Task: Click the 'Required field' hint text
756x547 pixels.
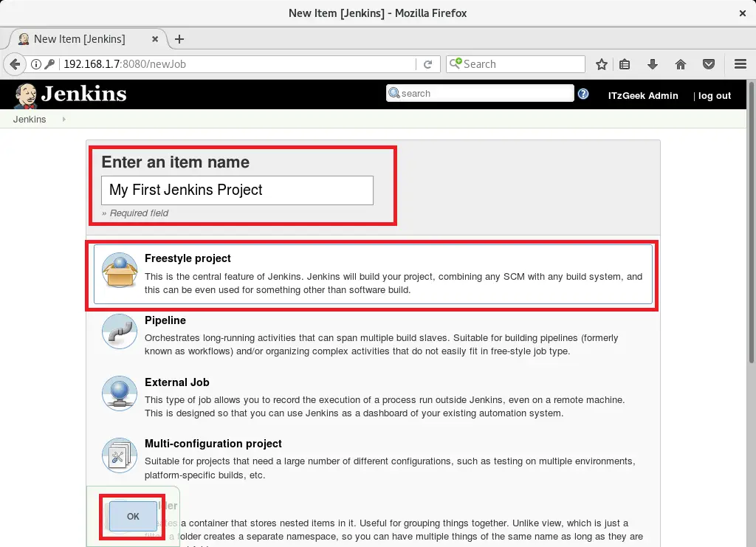Action: 139,213
